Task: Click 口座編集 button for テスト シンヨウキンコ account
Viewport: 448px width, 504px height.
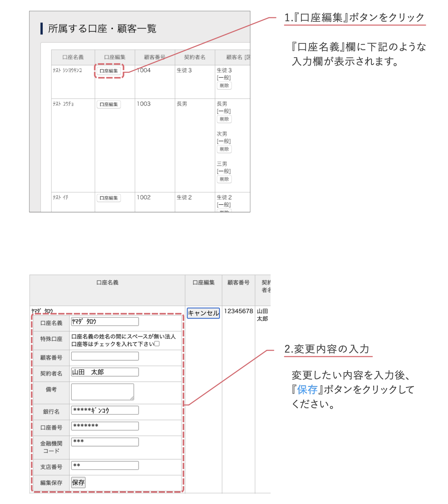Action: [109, 71]
